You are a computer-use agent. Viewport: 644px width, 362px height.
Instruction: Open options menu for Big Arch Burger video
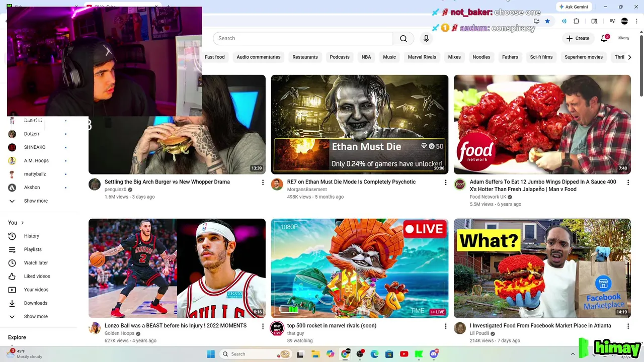263,182
